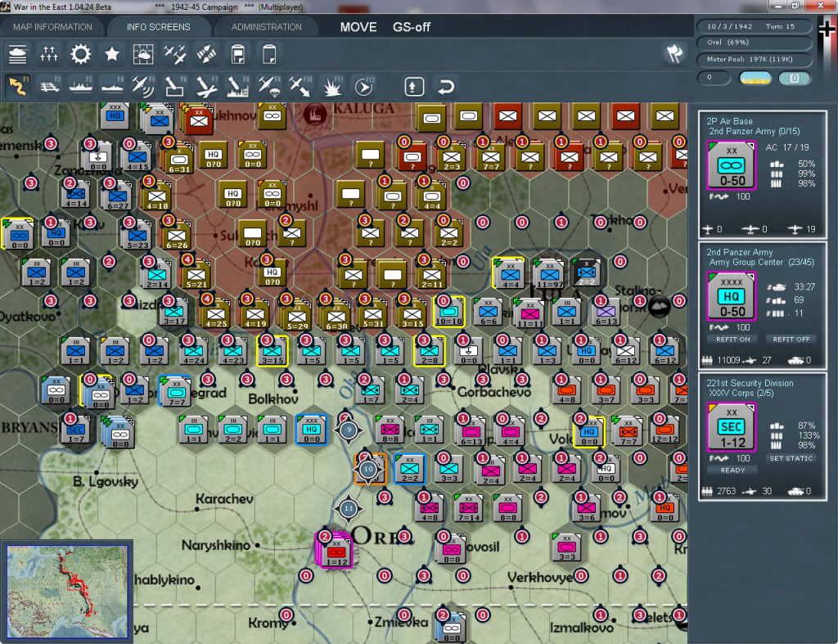Click the 2P Air Base unit counter
Viewport: 838px width, 644px height.
coord(732,165)
